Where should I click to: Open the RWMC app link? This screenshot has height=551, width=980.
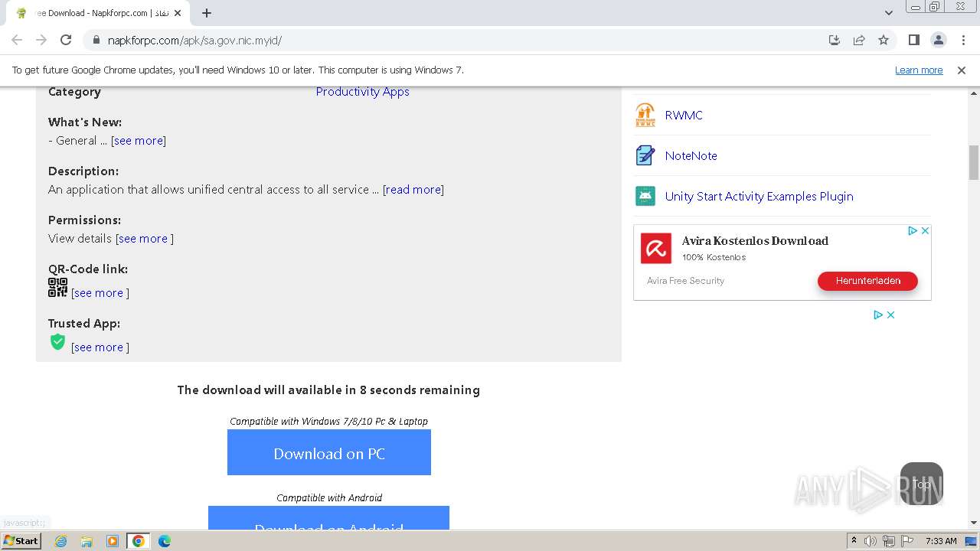(x=684, y=116)
